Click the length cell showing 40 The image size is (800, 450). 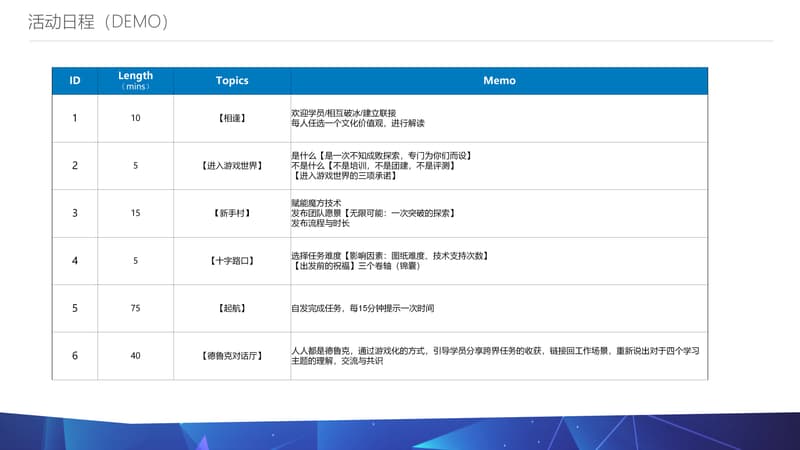135,356
